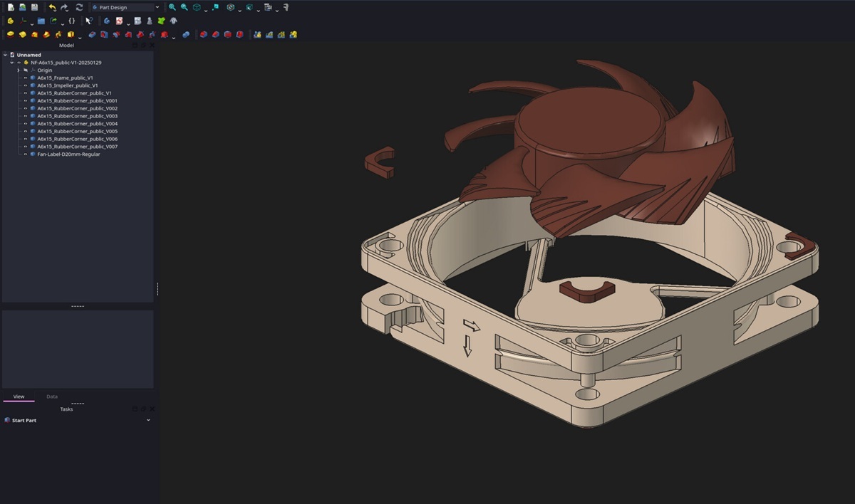
Task: Toggle visibility of A6x15_Impeller_public_V1
Action: (25, 85)
